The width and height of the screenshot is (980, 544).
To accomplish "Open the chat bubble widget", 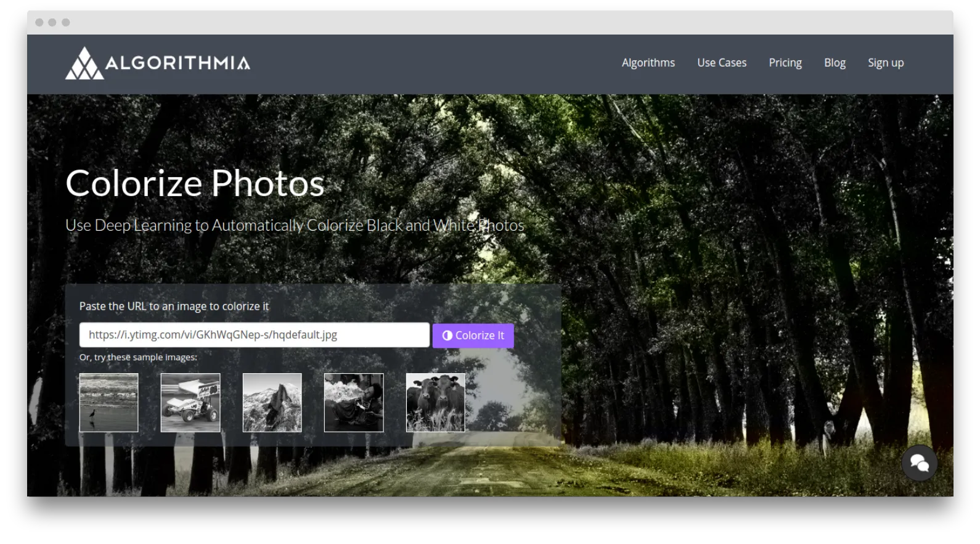I will click(919, 463).
